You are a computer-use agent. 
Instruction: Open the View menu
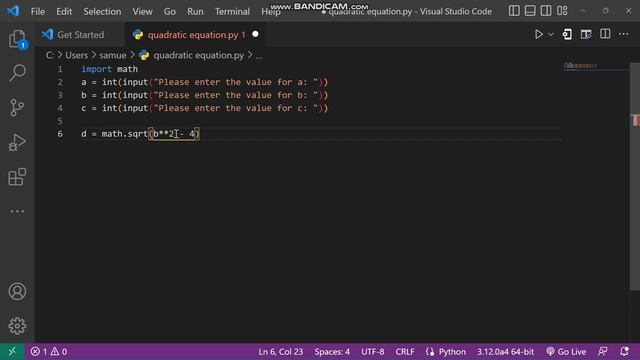pos(142,11)
